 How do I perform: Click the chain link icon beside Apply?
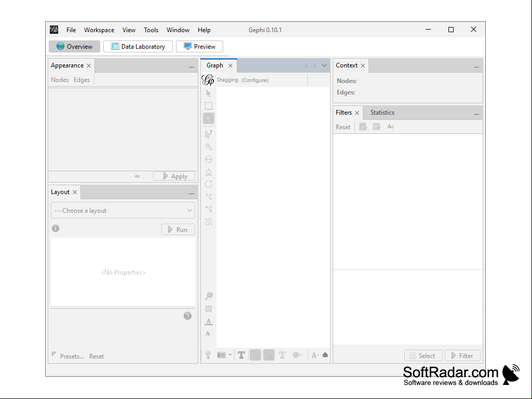pyautogui.click(x=137, y=176)
